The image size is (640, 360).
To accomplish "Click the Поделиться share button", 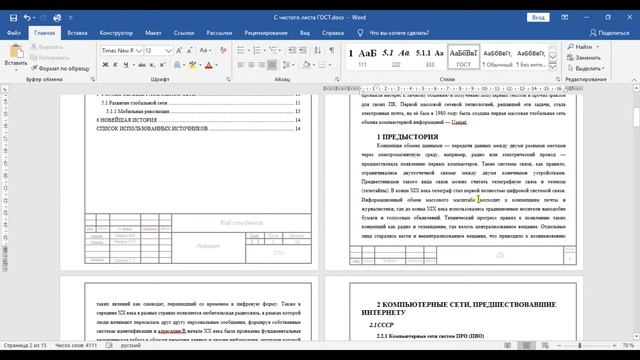I will [x=609, y=33].
